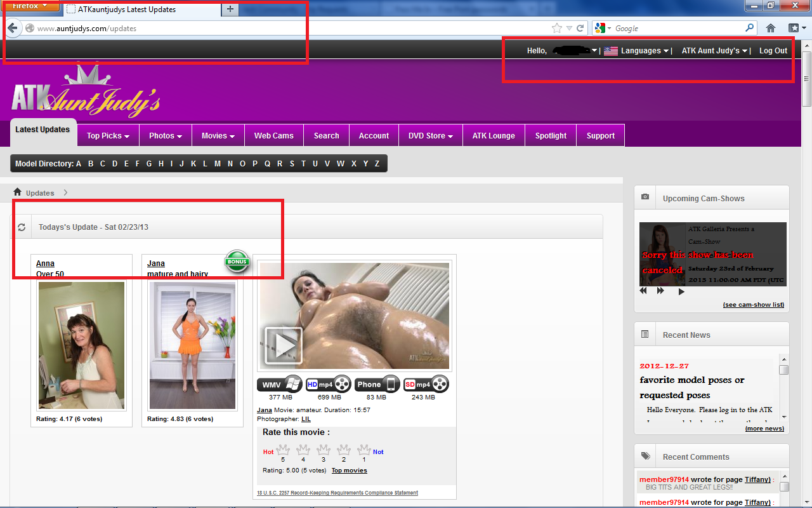Open the Account tab in the navigation bar
Screen dimensions: 812x508
pos(374,136)
